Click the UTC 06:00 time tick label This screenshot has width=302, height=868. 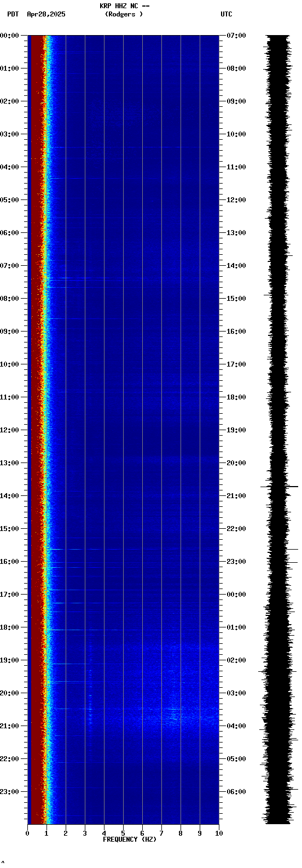[236, 792]
